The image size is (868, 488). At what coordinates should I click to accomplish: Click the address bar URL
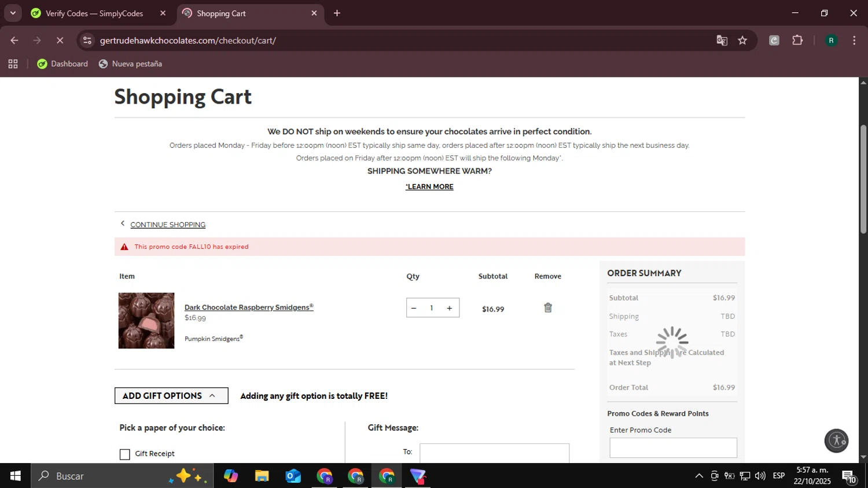(187, 41)
